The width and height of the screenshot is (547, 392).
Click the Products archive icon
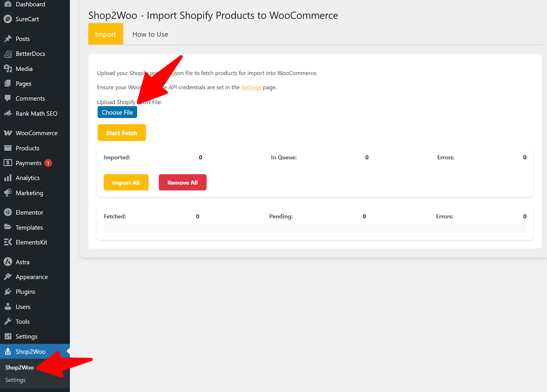pos(8,148)
